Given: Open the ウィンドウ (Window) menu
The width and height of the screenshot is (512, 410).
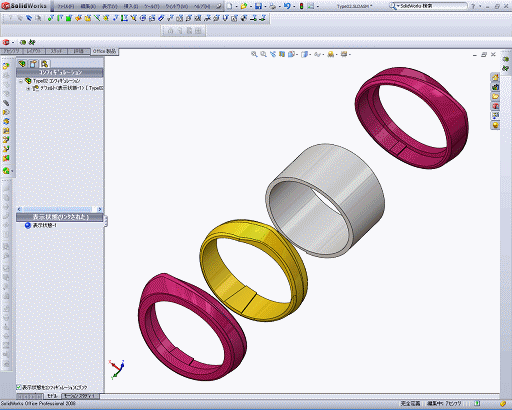Looking at the screenshot, I should point(176,6).
